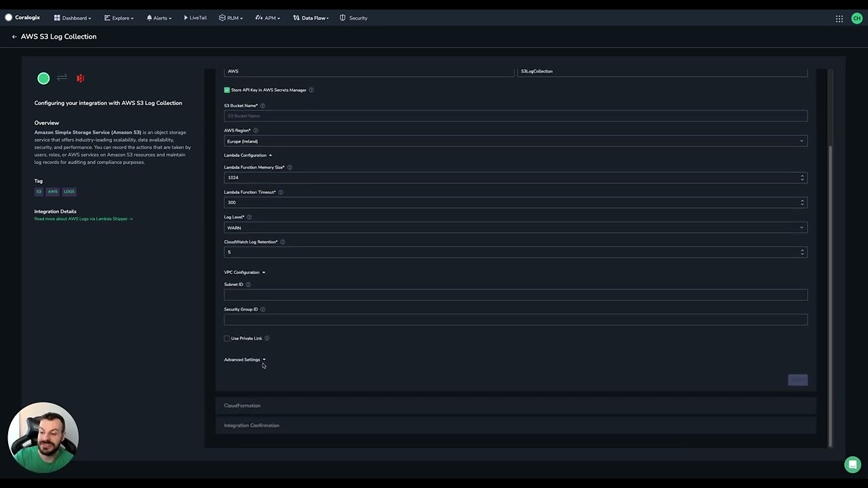The height and width of the screenshot is (488, 868).
Task: Open the Dashboard menu
Action: click(x=73, y=18)
